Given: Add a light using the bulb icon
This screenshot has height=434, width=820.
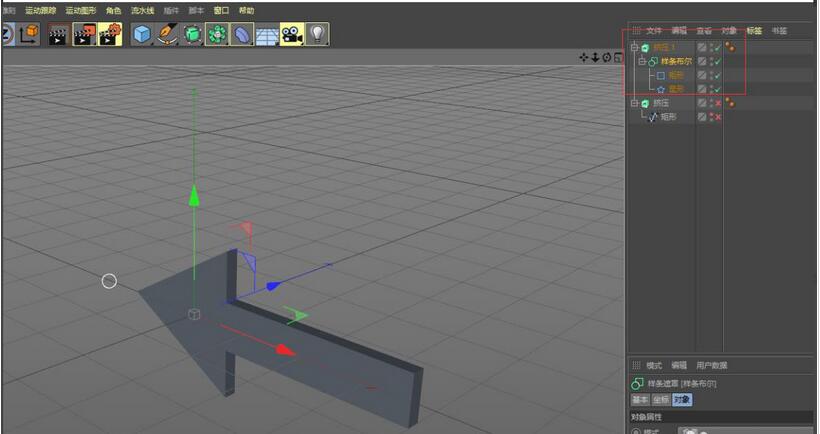Looking at the screenshot, I should [x=317, y=35].
